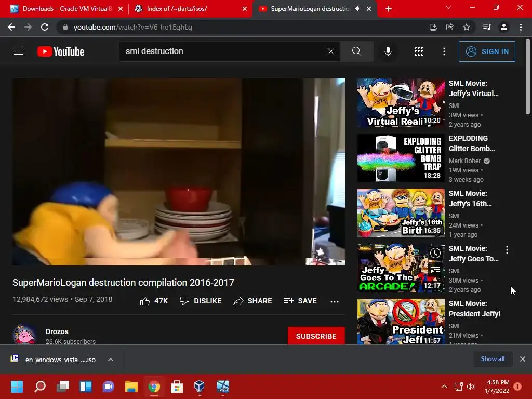Expand the iso download options chevron
This screenshot has width=532, height=399.
coord(111,360)
